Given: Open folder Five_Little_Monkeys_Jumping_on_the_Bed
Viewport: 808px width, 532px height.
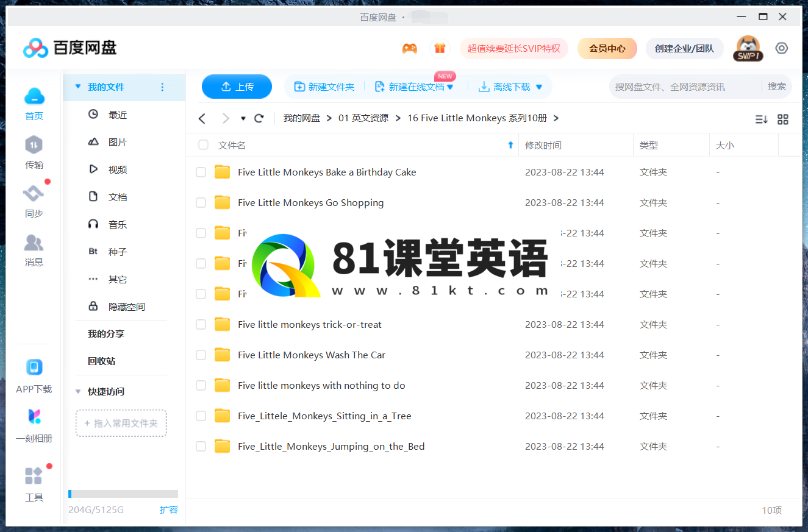Looking at the screenshot, I should [x=331, y=447].
